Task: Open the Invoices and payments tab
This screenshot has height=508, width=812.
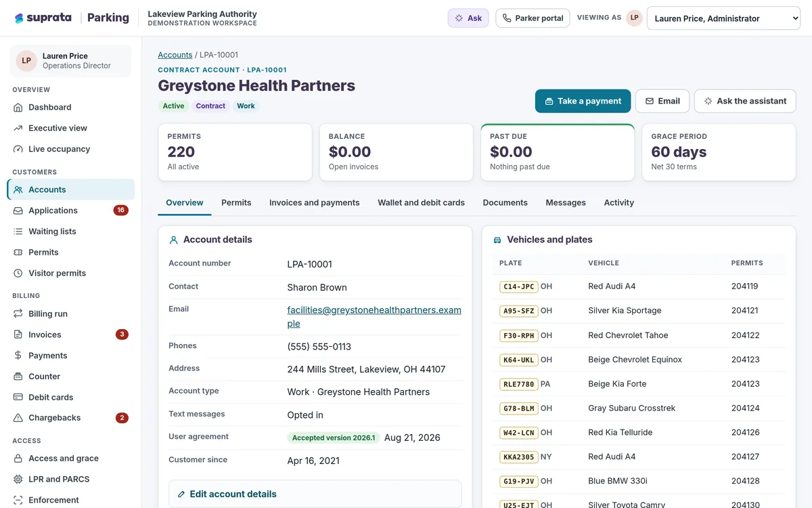Action: tap(315, 203)
